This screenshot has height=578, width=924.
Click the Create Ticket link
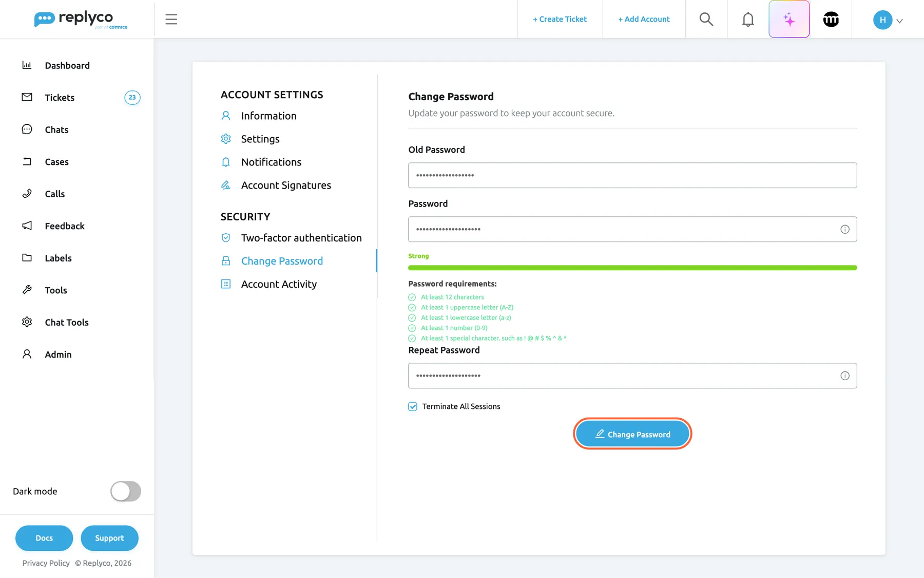pos(560,20)
